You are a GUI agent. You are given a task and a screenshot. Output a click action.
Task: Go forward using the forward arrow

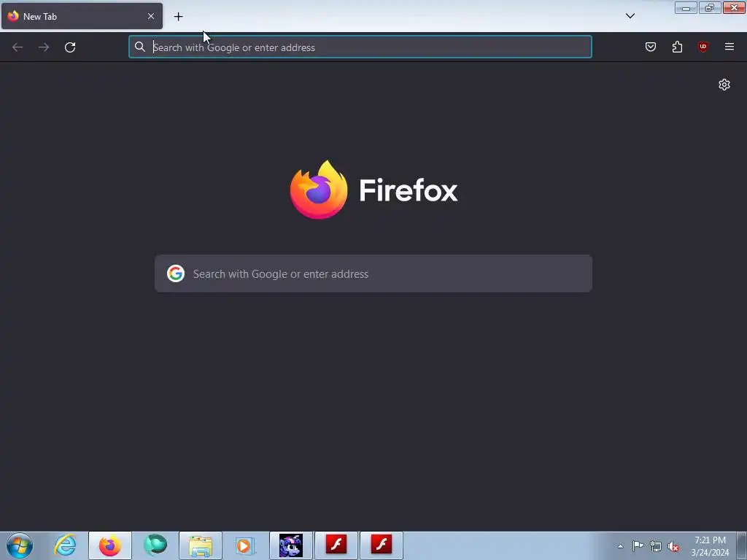44,47
